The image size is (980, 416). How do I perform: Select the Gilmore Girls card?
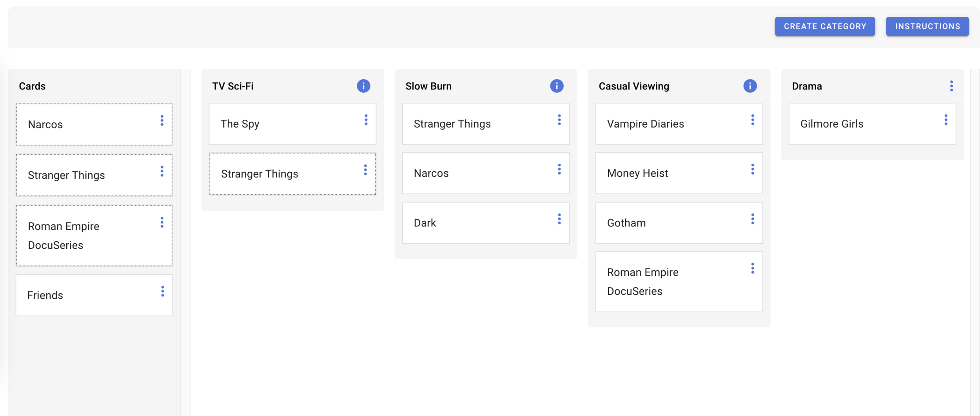click(x=872, y=124)
